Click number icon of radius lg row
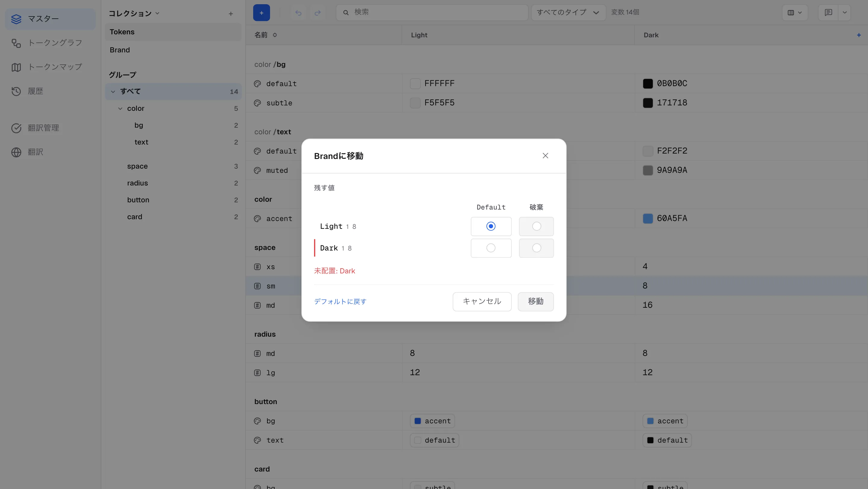 257,373
